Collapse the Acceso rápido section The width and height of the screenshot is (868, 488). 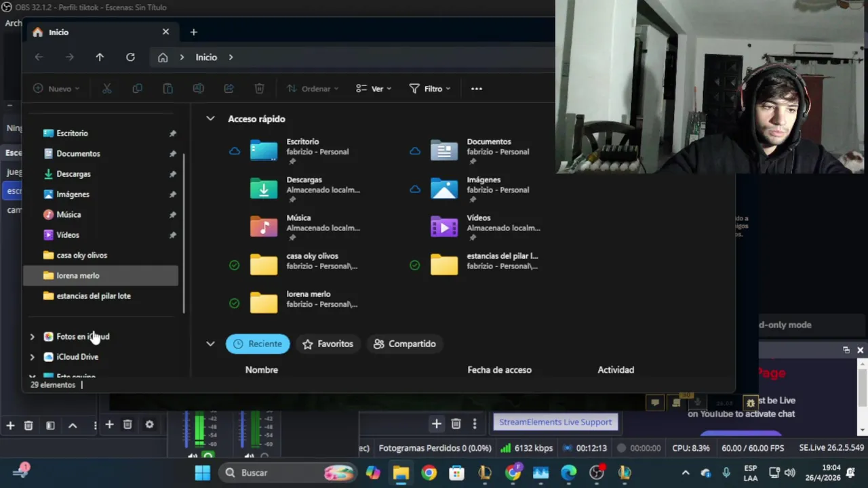point(210,119)
